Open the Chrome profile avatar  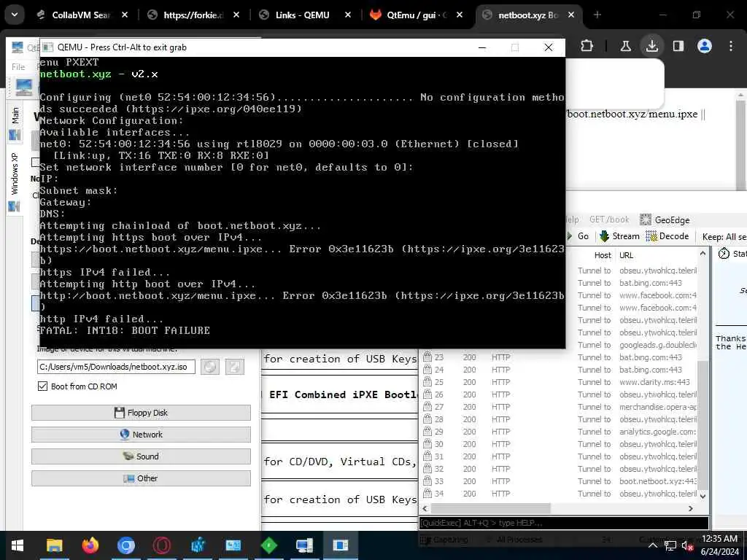tap(704, 46)
